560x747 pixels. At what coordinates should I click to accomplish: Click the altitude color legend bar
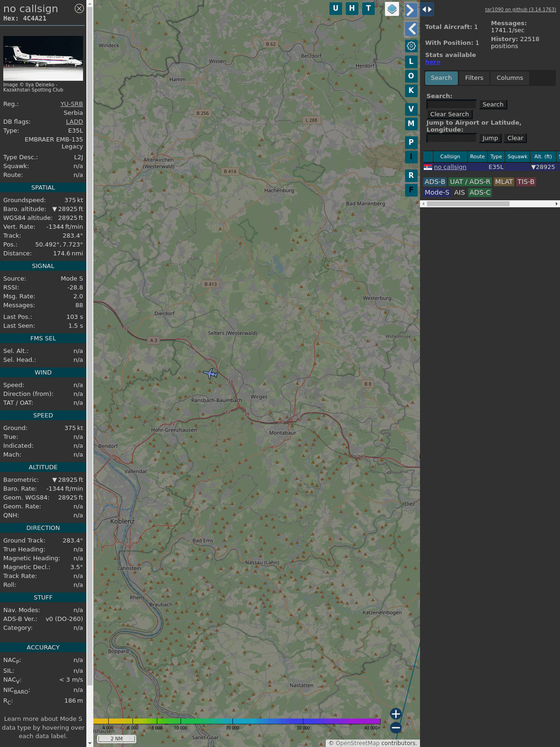237,721
